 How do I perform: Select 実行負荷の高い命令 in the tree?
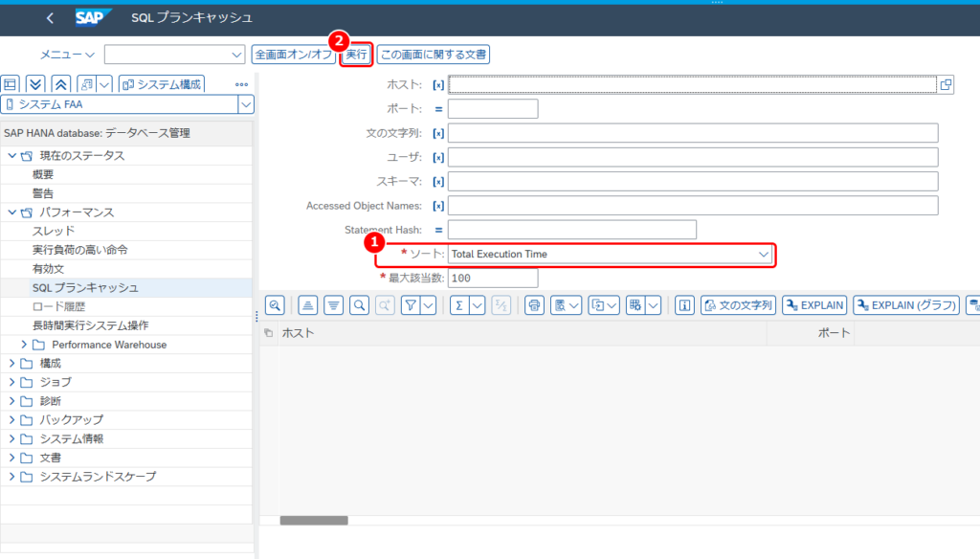80,250
